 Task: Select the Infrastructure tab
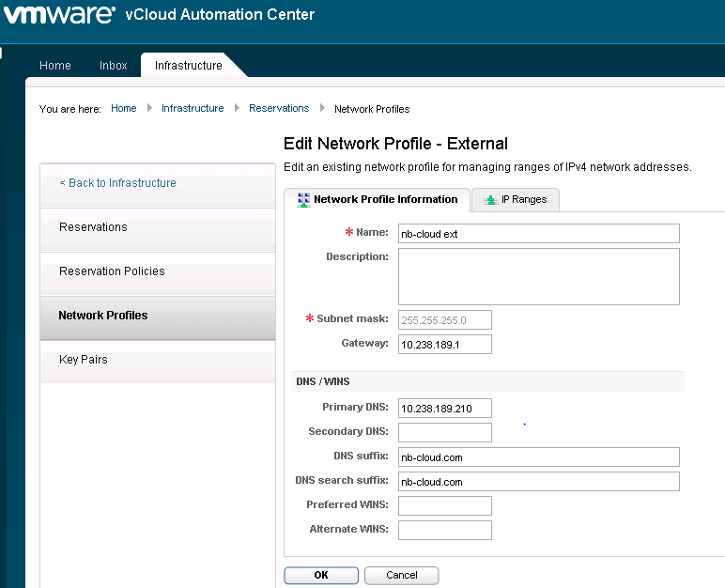click(189, 65)
